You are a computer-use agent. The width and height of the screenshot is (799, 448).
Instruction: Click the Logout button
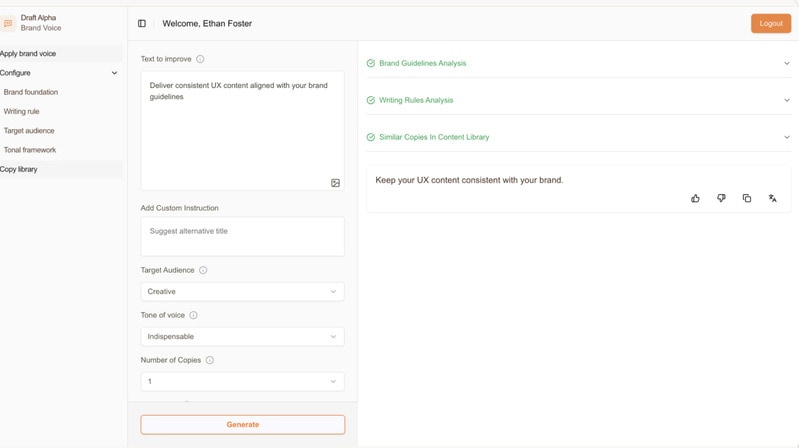770,23
